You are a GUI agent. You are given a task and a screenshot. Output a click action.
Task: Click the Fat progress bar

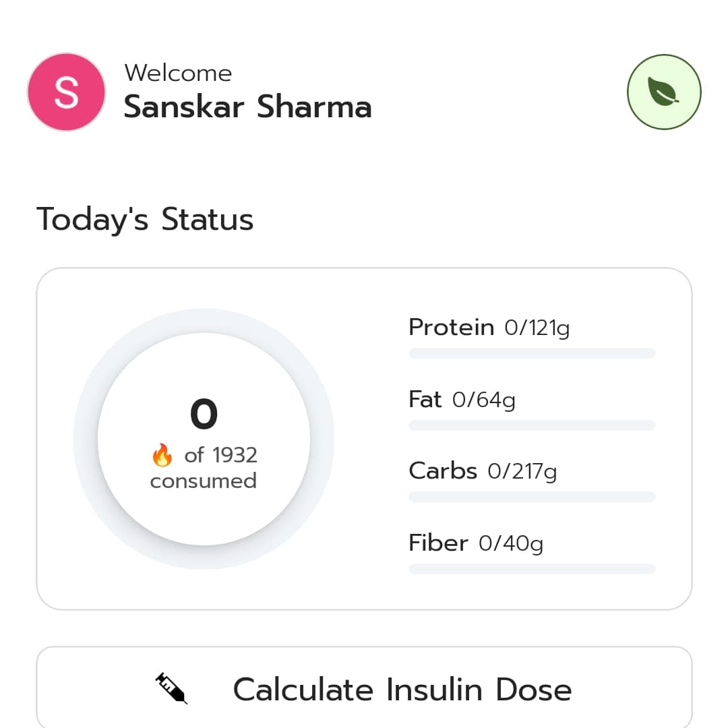click(532, 425)
